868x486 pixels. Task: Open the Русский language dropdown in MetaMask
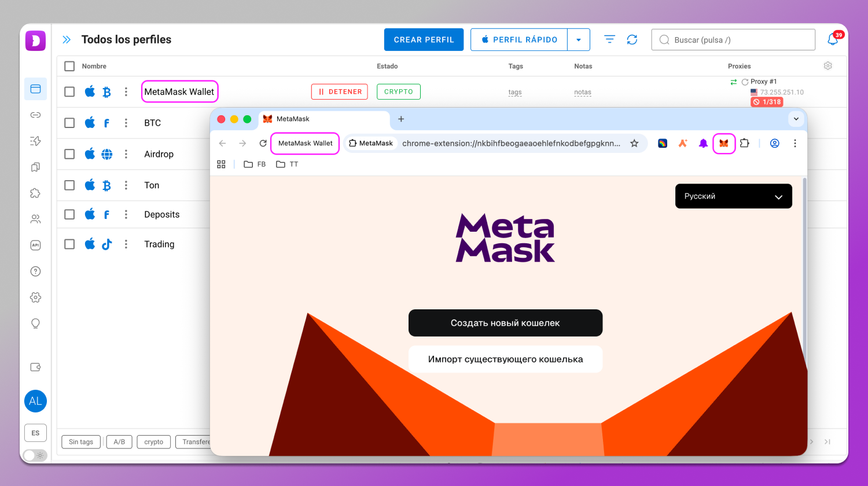coord(733,196)
